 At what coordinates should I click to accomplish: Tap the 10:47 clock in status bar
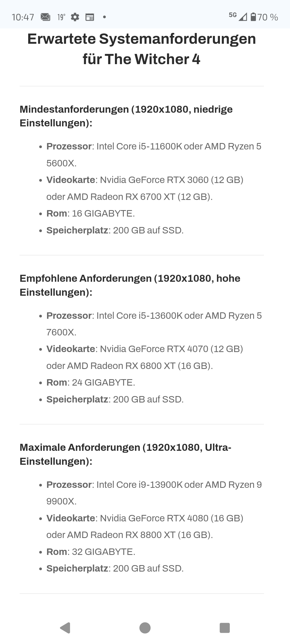pos(23,17)
